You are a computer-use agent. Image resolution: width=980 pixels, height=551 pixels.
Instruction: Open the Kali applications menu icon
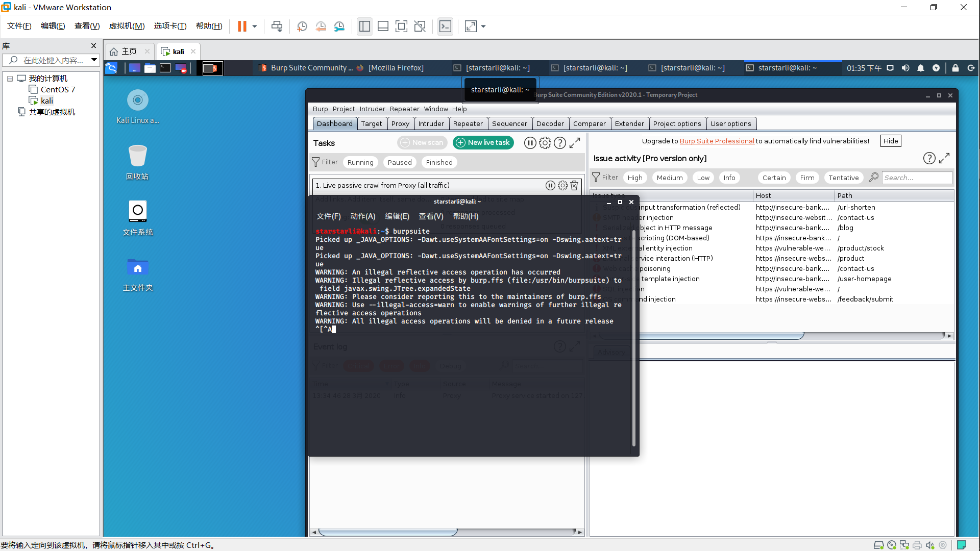pyautogui.click(x=111, y=68)
